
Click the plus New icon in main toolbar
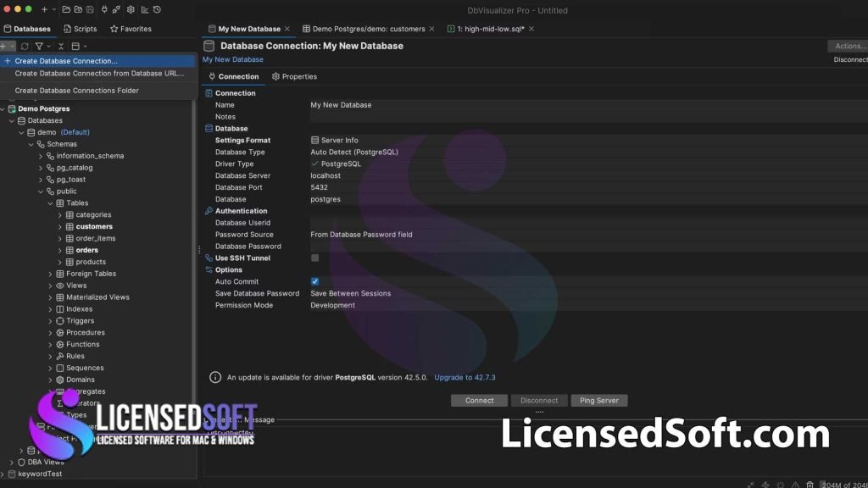(44, 9)
